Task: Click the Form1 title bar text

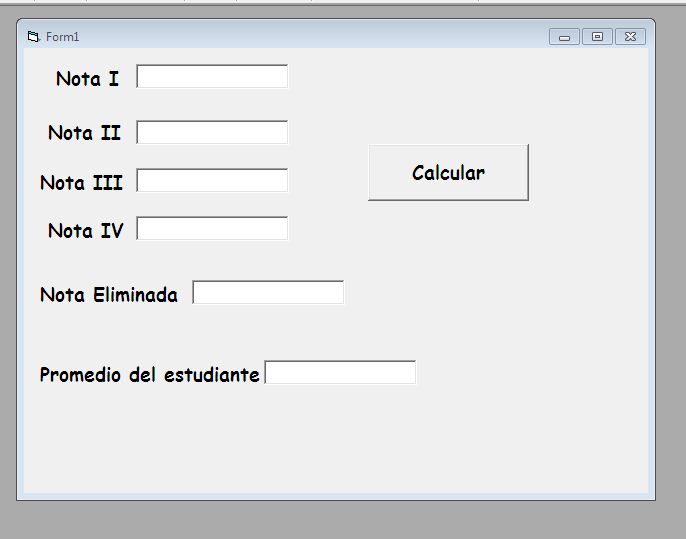Action: tap(63, 37)
